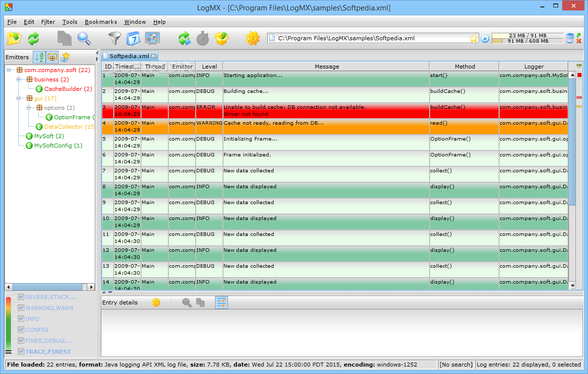Sort the table by the Level column header
The width and height of the screenshot is (588, 374).
209,67
